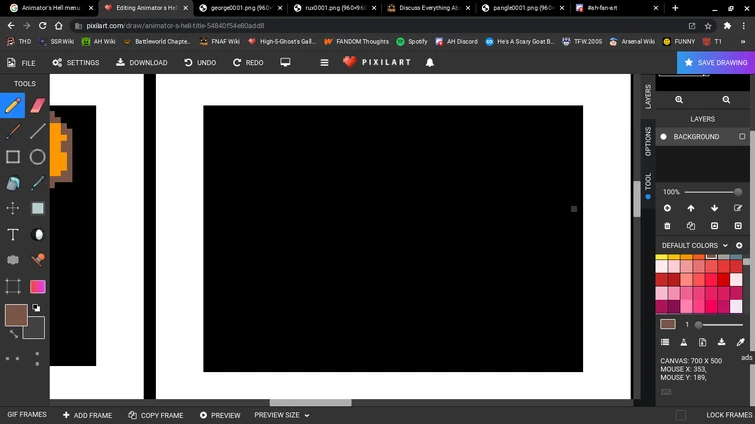The width and height of the screenshot is (755, 424).
Task: Select the Stamp tool
Action: [38, 260]
